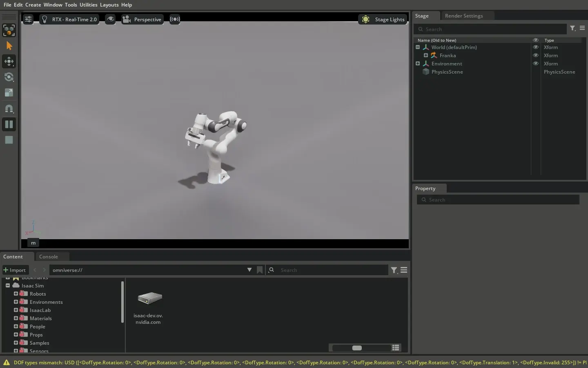Open viewport settings sliders icon
The image size is (588, 368).
[28, 19]
